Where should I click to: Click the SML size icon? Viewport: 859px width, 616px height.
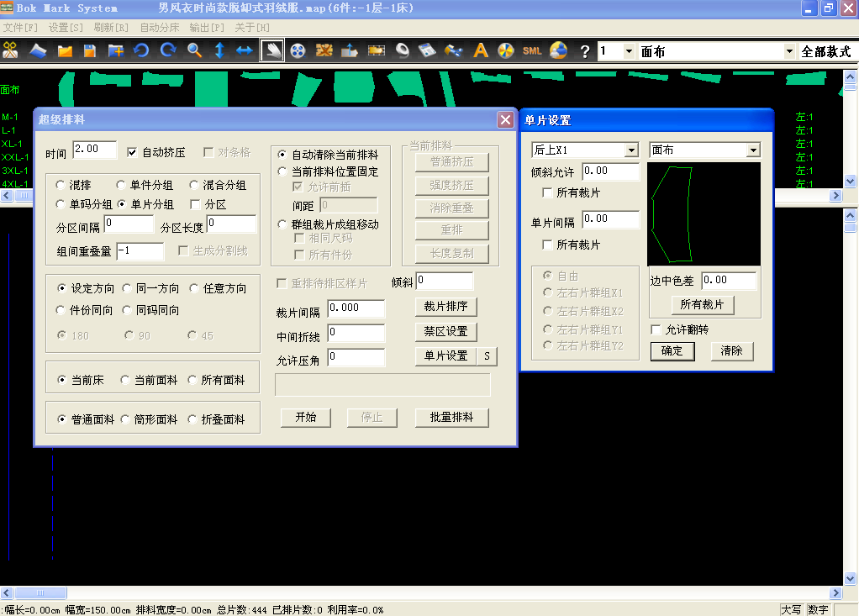(532, 50)
